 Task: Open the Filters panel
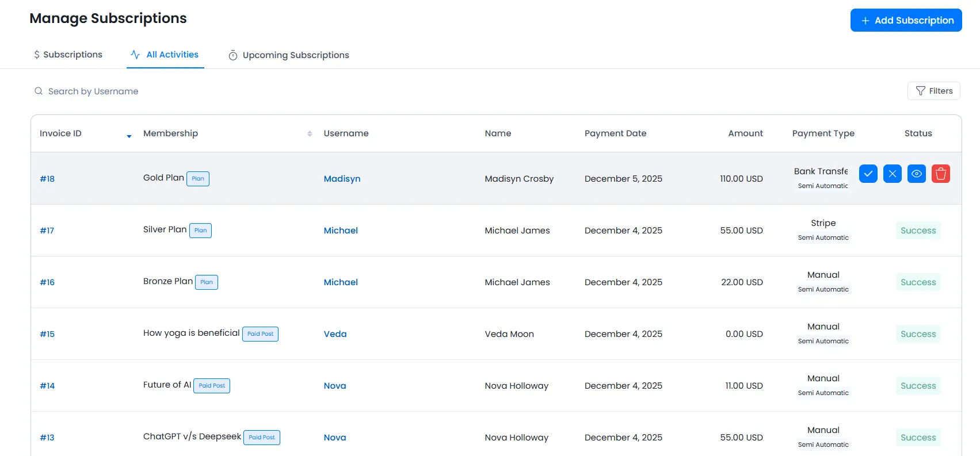(x=933, y=91)
